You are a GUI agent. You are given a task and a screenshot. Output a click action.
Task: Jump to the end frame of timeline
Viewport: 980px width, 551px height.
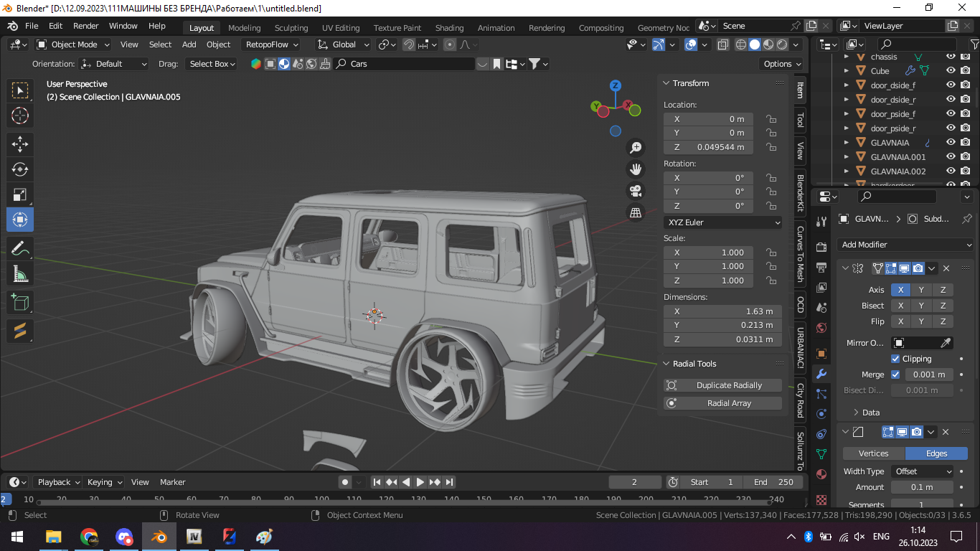pyautogui.click(x=450, y=482)
